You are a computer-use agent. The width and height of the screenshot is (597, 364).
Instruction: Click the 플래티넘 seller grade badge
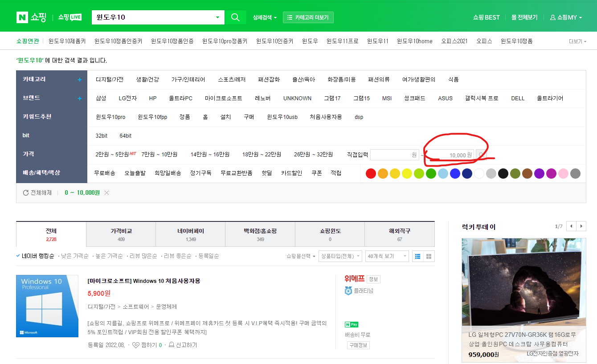359,291
